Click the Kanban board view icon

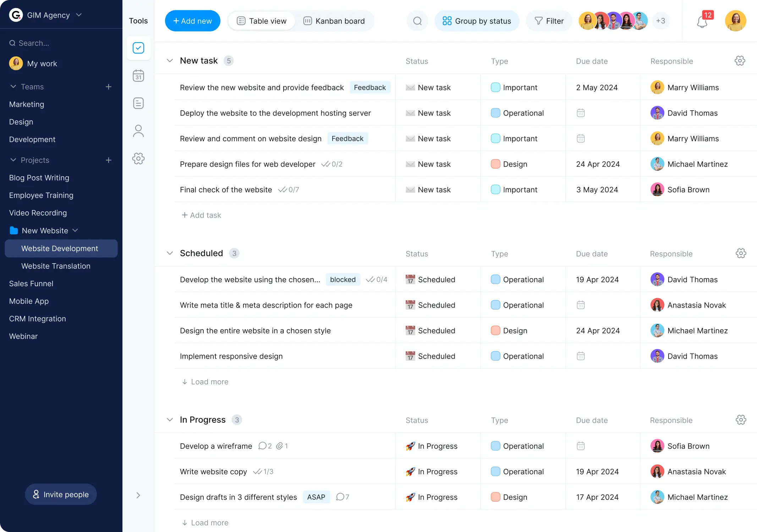click(x=307, y=21)
